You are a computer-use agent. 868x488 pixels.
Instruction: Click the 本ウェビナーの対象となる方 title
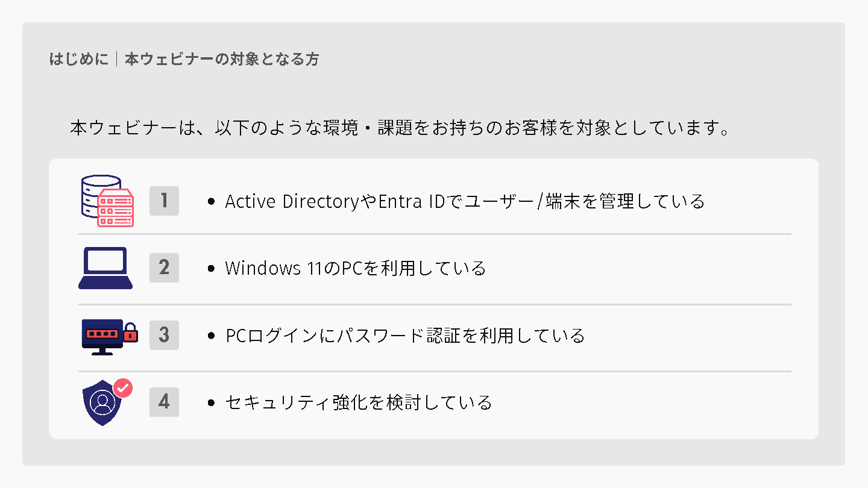click(x=222, y=59)
